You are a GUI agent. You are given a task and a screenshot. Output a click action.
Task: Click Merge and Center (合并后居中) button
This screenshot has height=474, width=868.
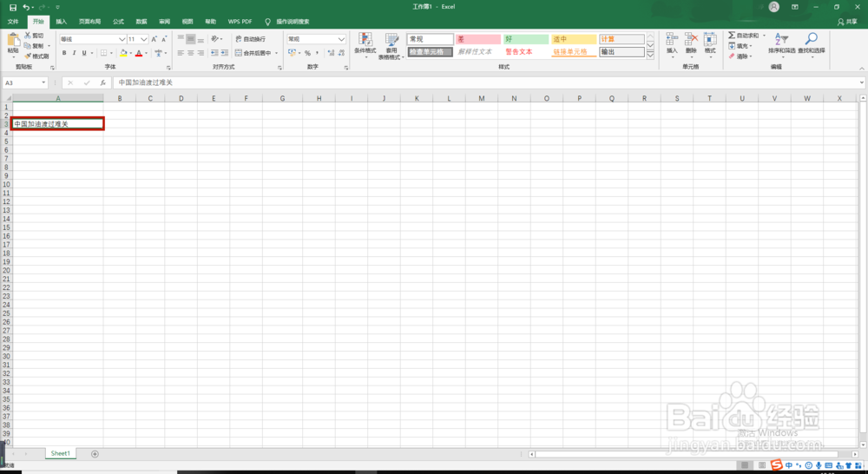tap(253, 53)
